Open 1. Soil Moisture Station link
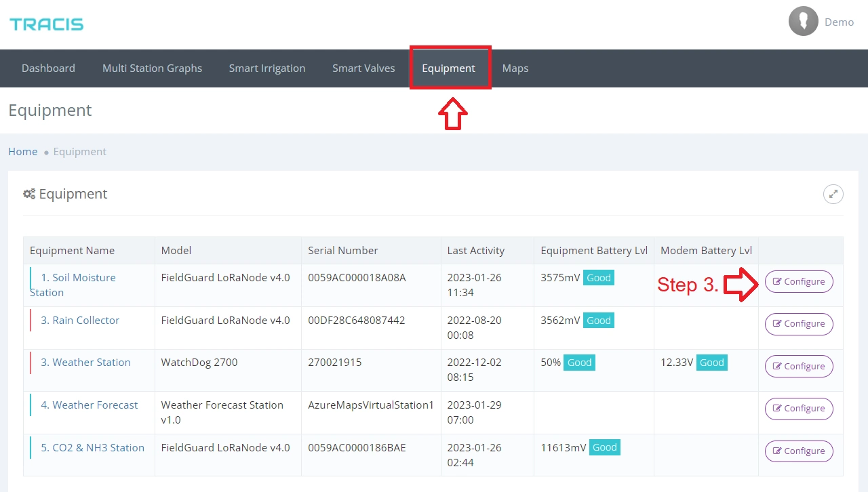 point(73,285)
